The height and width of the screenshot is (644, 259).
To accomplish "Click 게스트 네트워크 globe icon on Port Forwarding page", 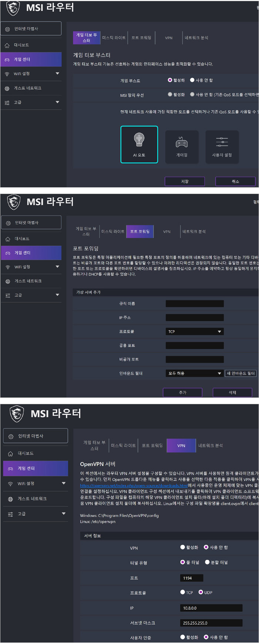I will click(x=8, y=281).
